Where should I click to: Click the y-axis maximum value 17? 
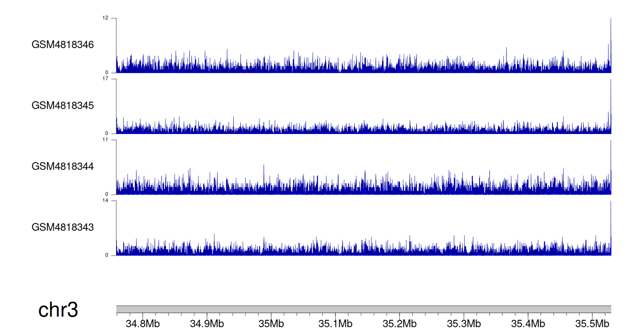[105, 79]
